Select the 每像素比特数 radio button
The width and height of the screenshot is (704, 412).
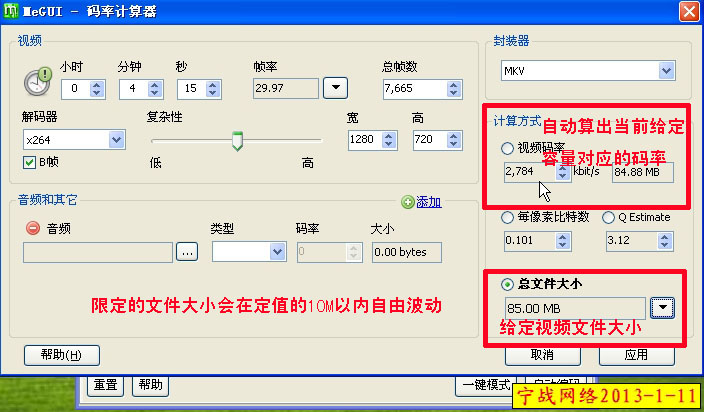(507, 218)
